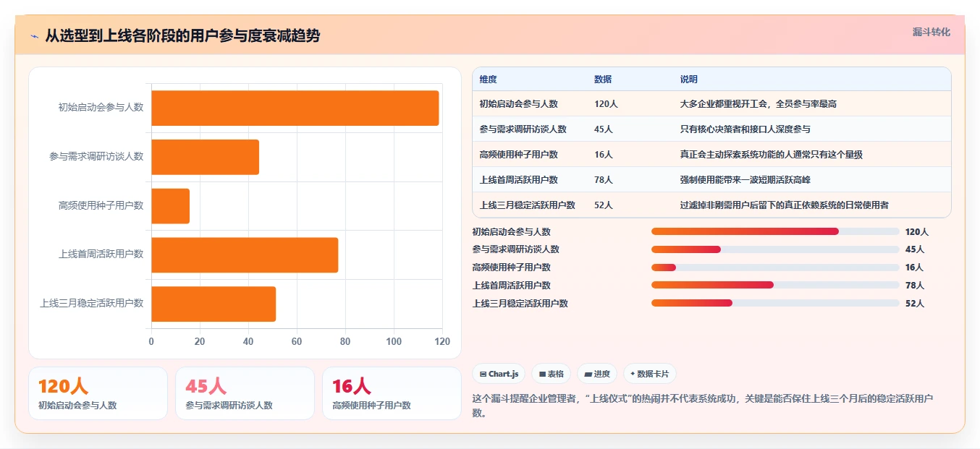The image size is (980, 449).
Task: Click table cell 高频使用种子用户数
Action: 518,155
